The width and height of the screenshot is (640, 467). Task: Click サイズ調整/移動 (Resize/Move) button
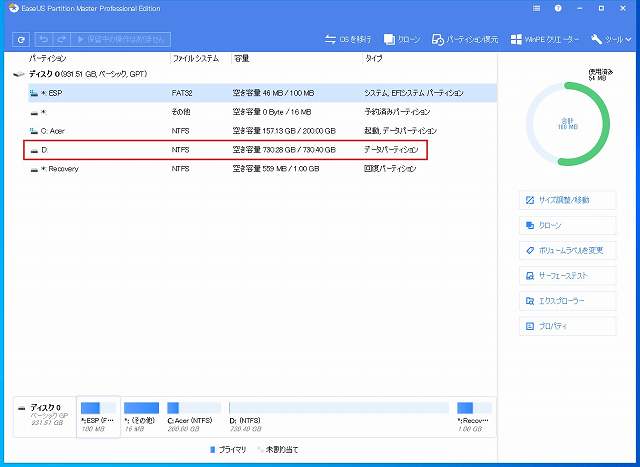click(567, 200)
